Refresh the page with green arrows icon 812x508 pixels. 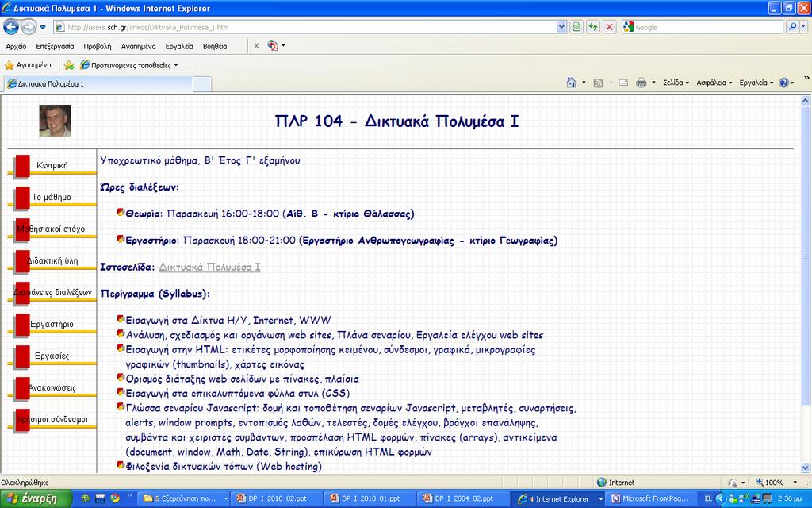click(x=593, y=27)
